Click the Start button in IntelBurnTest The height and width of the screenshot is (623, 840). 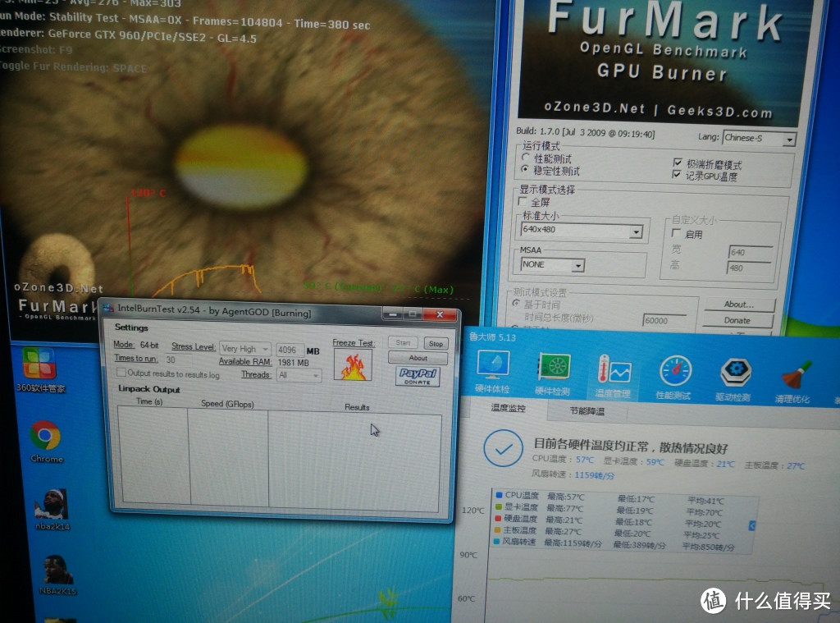pos(403,342)
